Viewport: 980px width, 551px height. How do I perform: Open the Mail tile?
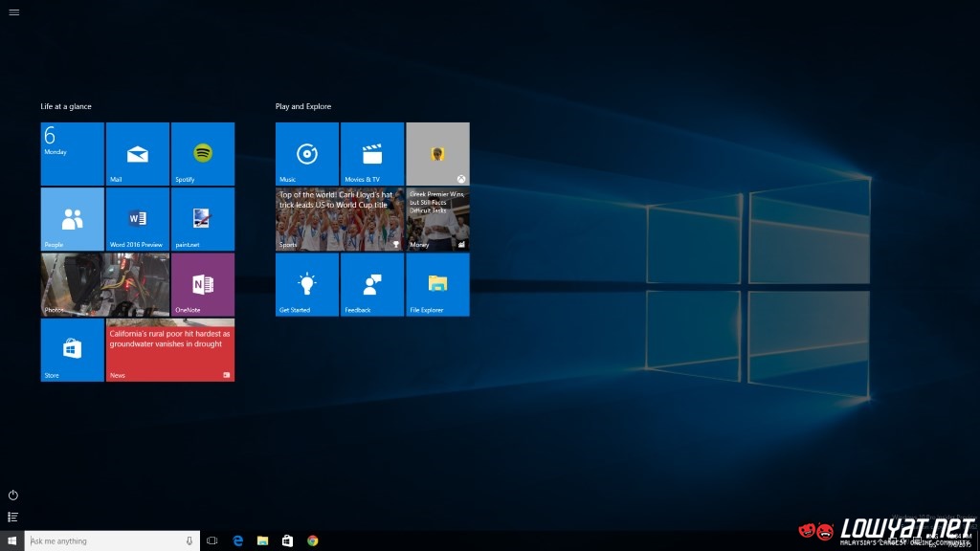point(137,154)
